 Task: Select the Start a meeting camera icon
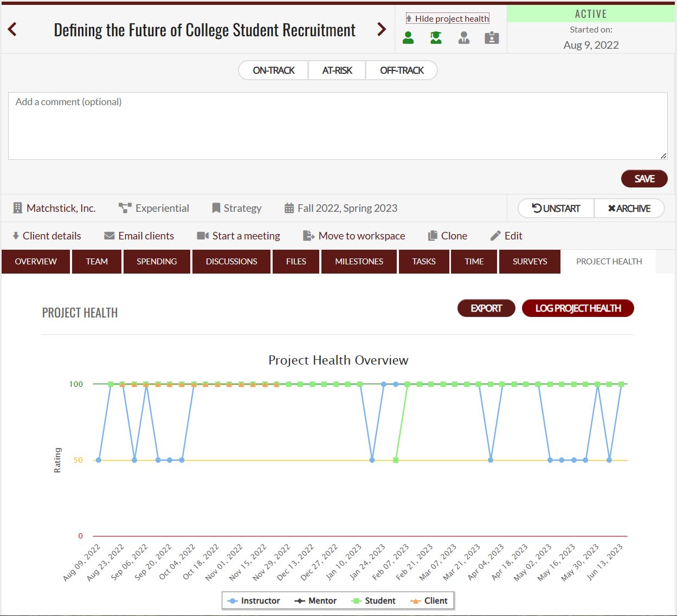click(202, 235)
